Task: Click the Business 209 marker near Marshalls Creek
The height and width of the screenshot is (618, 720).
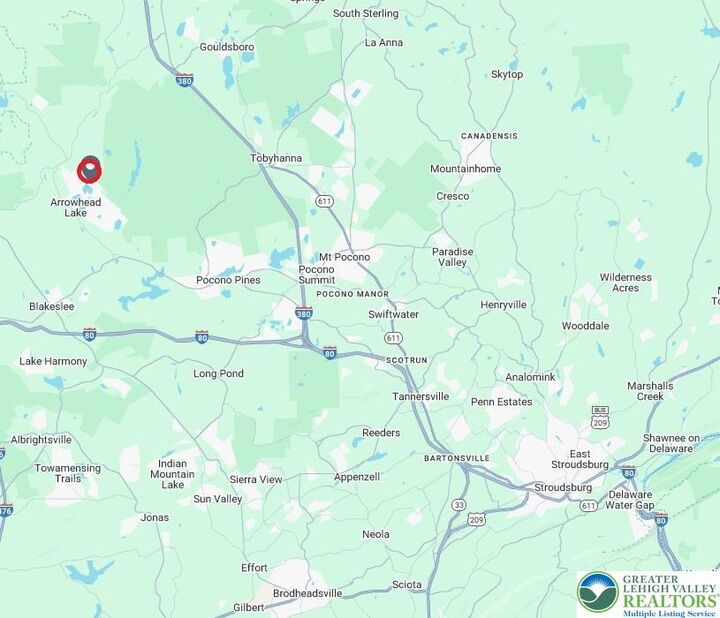Action: [x=600, y=418]
